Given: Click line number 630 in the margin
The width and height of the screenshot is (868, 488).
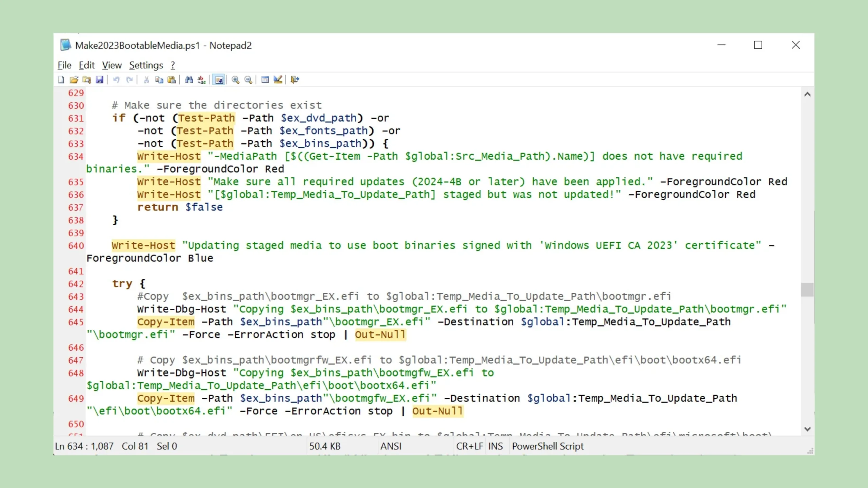Looking at the screenshot, I should (x=76, y=106).
